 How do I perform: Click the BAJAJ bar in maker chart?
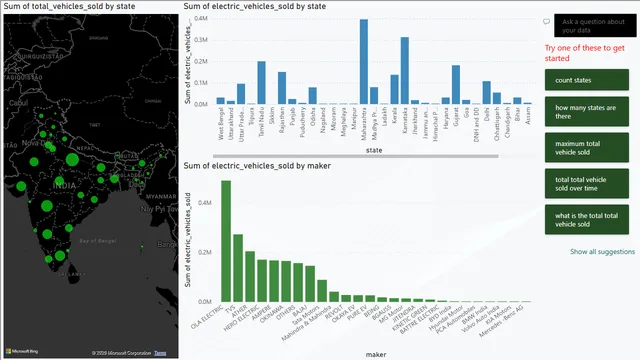click(x=310, y=284)
